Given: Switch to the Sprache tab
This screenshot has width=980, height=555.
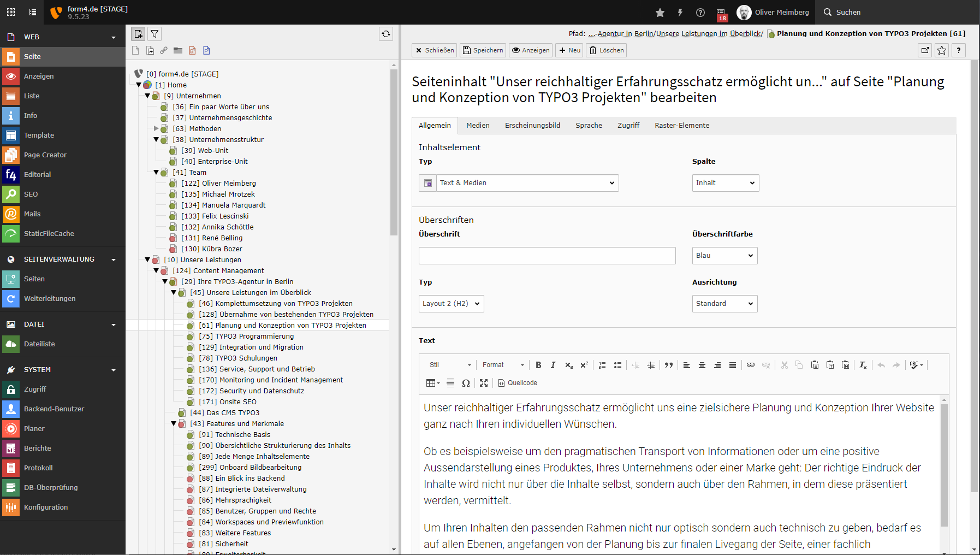Looking at the screenshot, I should click(589, 126).
